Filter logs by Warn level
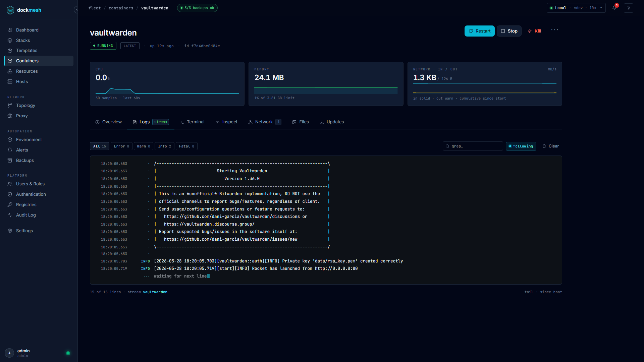644x362 pixels. point(144,146)
